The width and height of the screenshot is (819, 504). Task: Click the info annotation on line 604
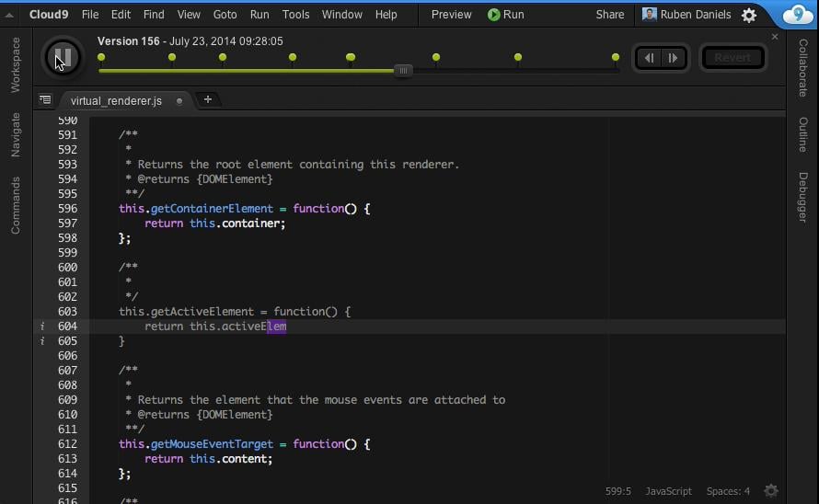[42, 326]
